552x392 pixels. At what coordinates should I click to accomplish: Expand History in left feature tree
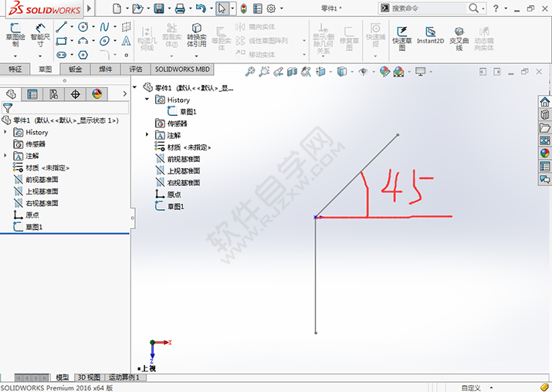click(x=5, y=132)
